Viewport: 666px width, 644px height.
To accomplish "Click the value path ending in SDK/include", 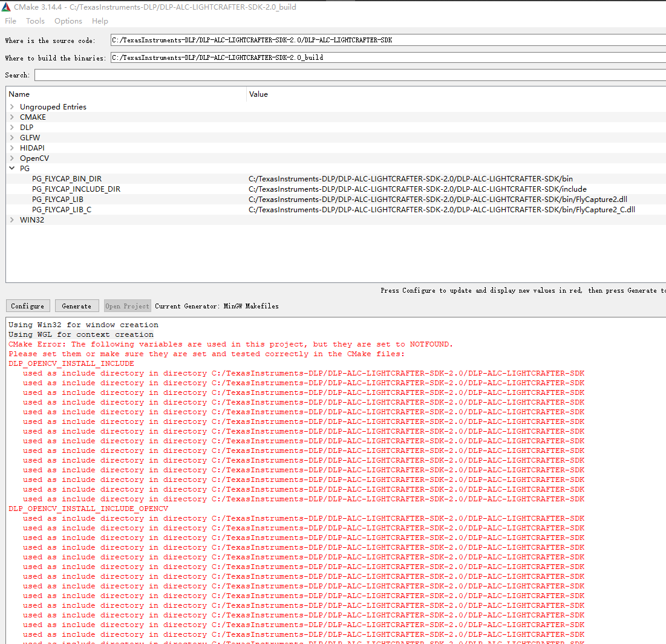I will click(x=417, y=189).
